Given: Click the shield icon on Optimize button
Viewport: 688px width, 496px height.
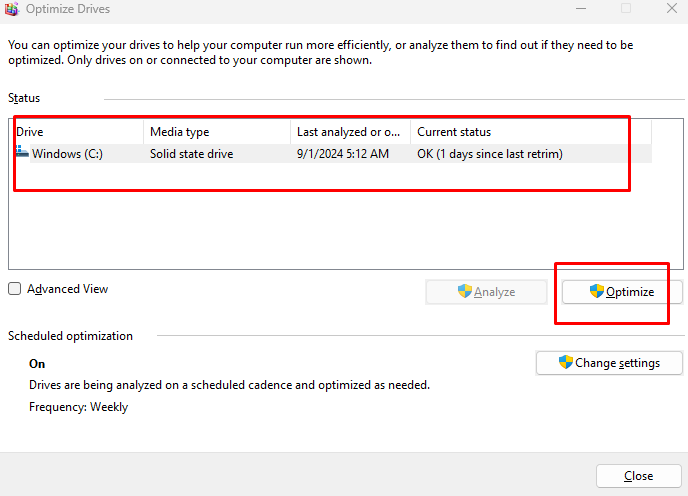Looking at the screenshot, I should click(597, 291).
